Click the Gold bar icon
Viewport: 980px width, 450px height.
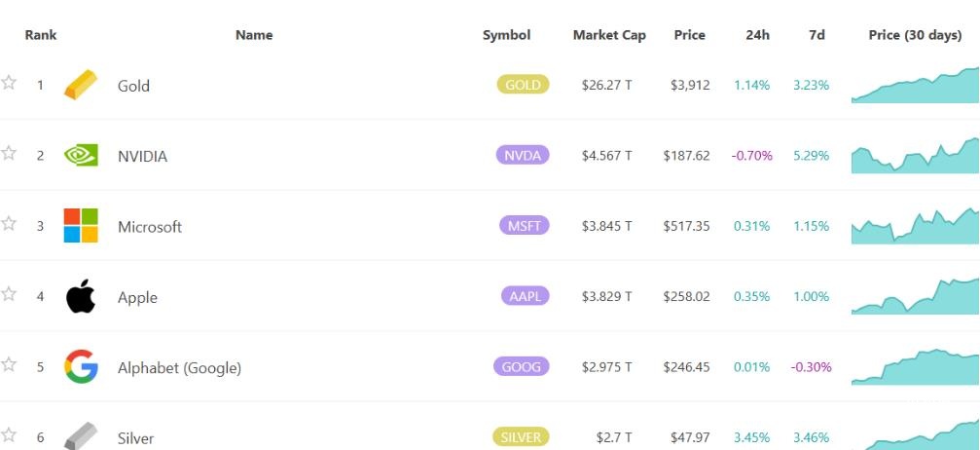coord(81,85)
